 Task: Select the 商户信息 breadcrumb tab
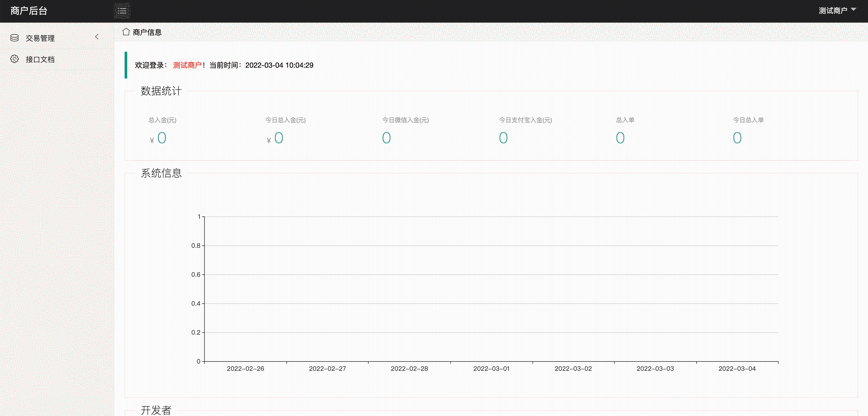click(147, 32)
